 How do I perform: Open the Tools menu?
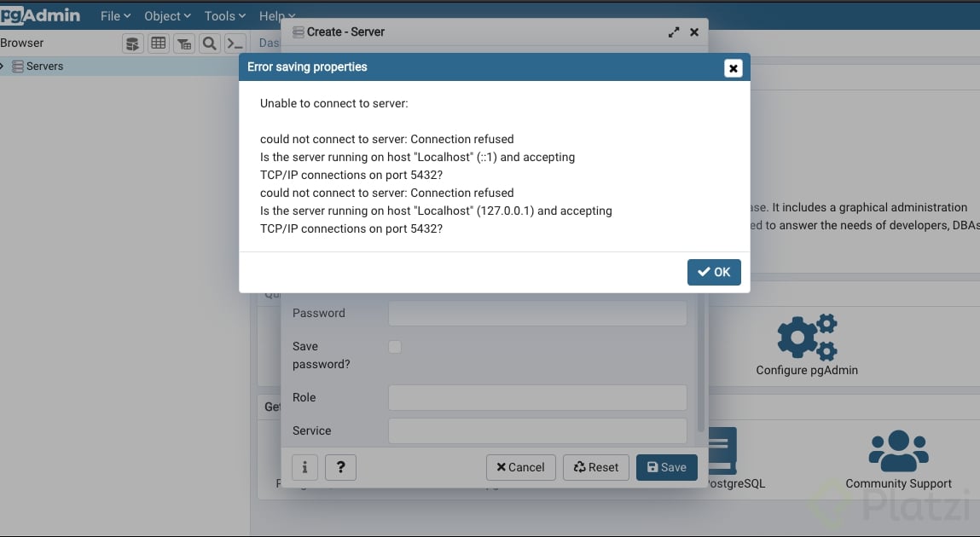[225, 16]
